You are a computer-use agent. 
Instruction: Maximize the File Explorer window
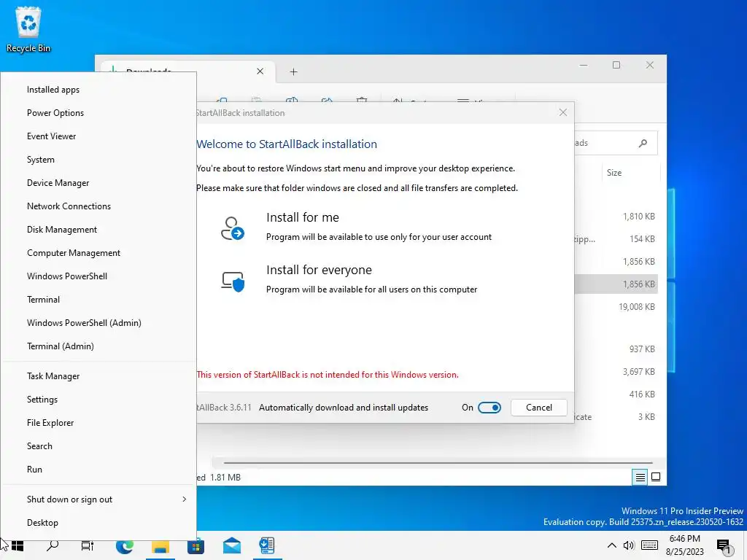616,65
